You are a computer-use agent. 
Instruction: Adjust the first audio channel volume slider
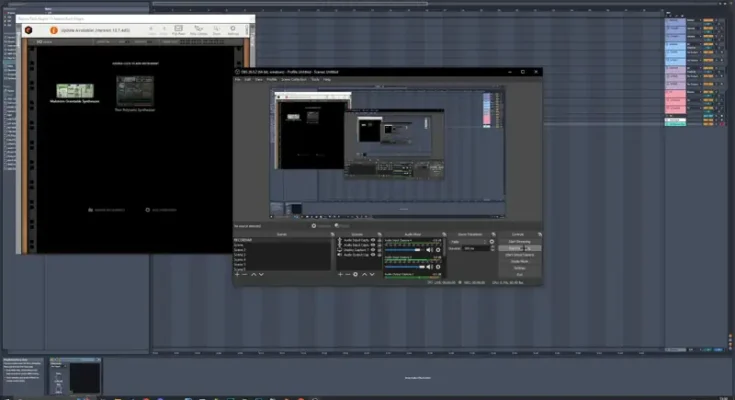405,250
